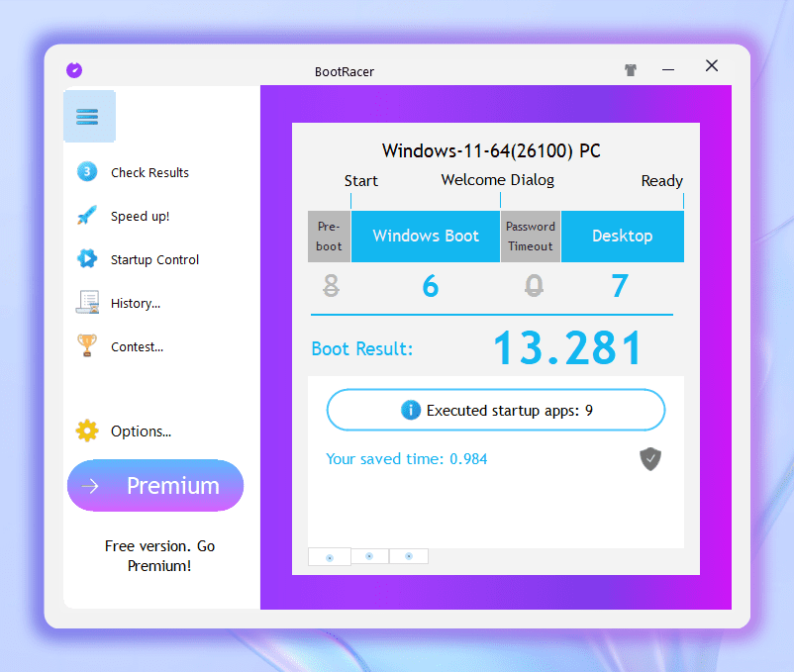This screenshot has width=794, height=672.
Task: Click the Your saved time link
Action: (x=406, y=459)
